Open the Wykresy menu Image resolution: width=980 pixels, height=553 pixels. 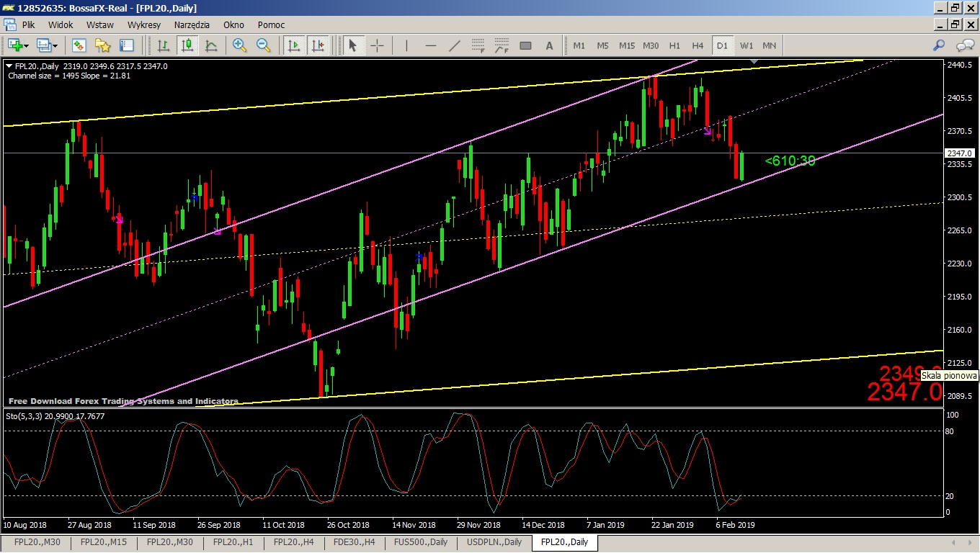pyautogui.click(x=143, y=24)
